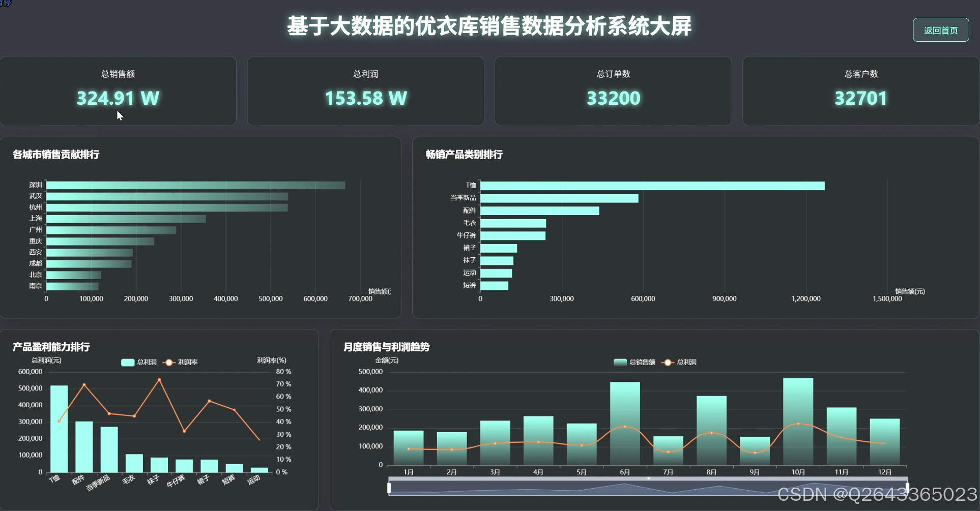
Task: Click the 返回首页 button
Action: tap(941, 30)
